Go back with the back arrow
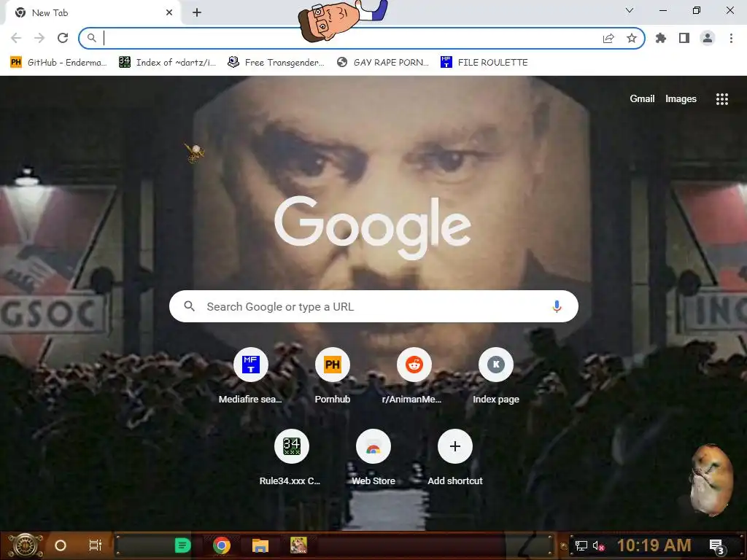The height and width of the screenshot is (560, 747). 16,38
